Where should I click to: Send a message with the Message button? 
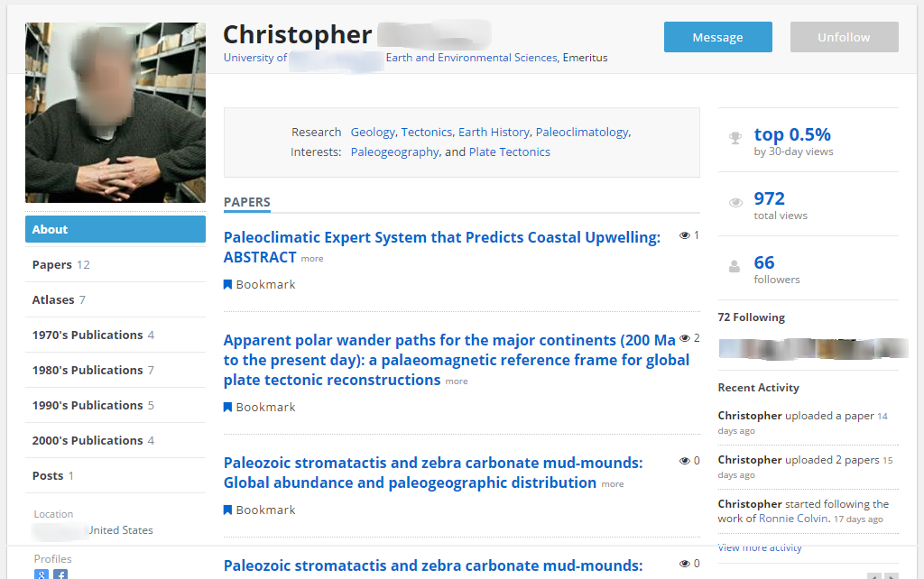click(x=717, y=37)
